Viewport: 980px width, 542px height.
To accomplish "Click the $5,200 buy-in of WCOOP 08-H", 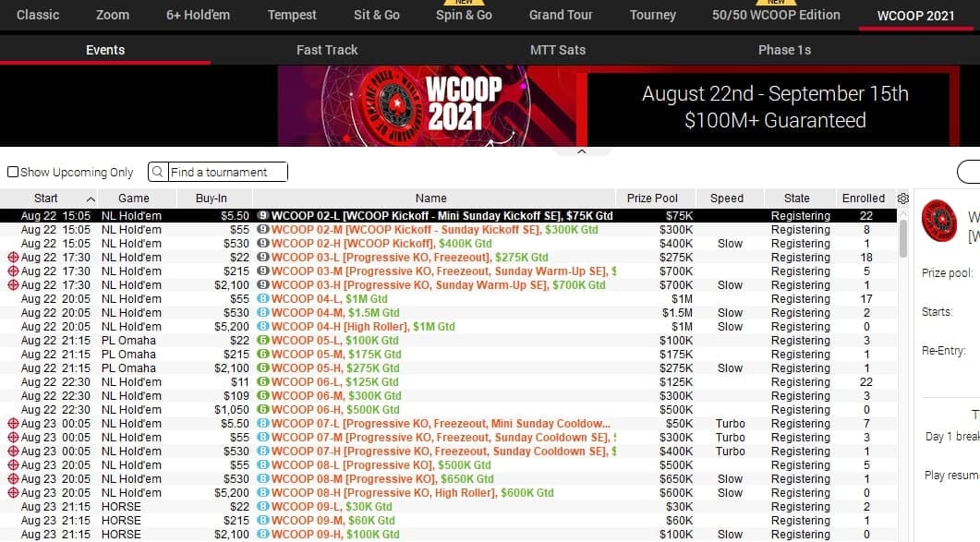I will pos(231,493).
